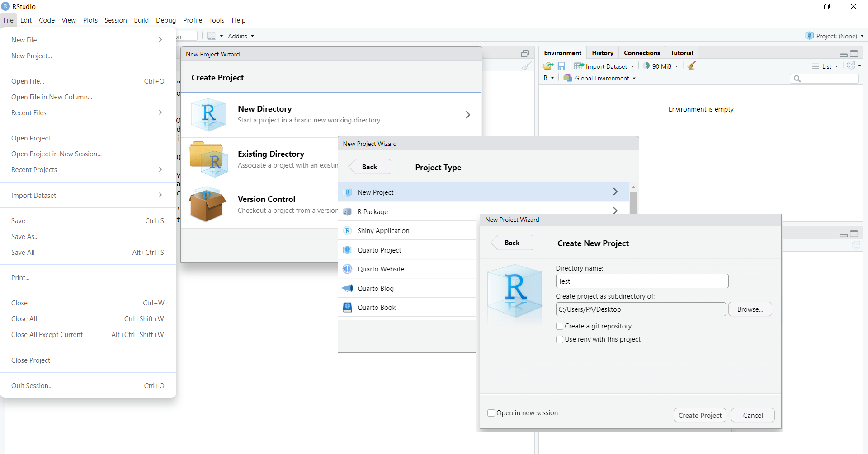
Task: Expand the Import Dataset submenu in File menu
Action: [x=88, y=195]
